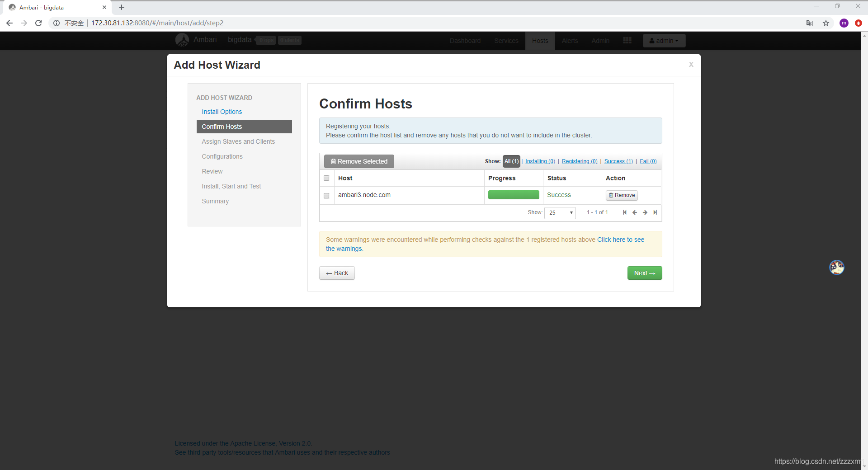Click the Host column header
Screen dimensions: 868x470
345,178
